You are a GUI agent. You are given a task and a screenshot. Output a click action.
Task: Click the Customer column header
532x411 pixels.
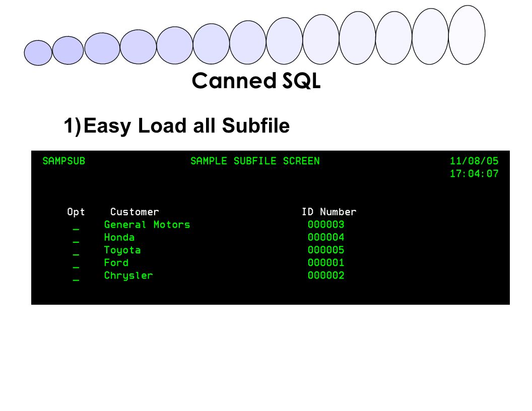(135, 212)
